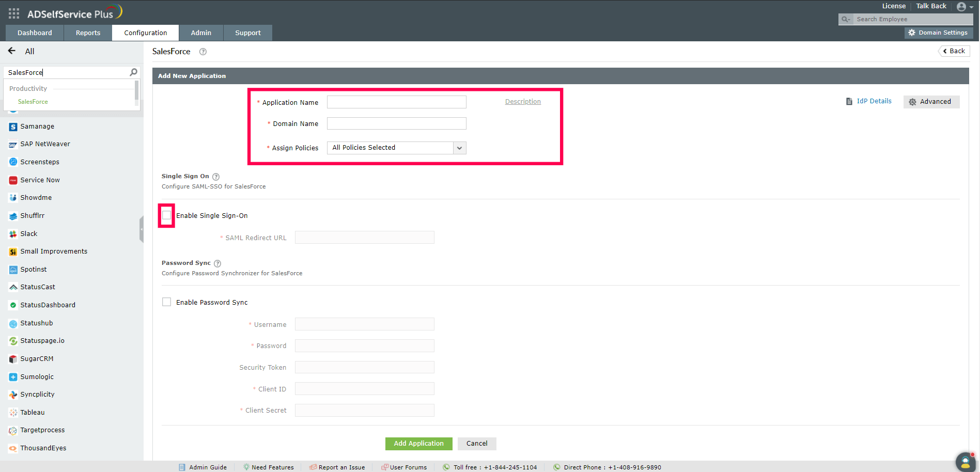This screenshot has height=472, width=980.
Task: Open the Single Sign On help icon
Action: tap(216, 177)
